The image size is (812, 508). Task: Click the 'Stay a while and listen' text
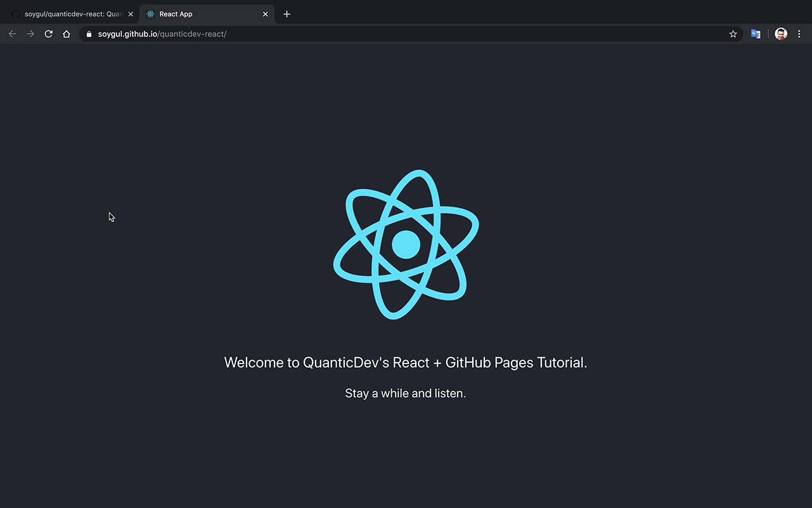tap(405, 393)
